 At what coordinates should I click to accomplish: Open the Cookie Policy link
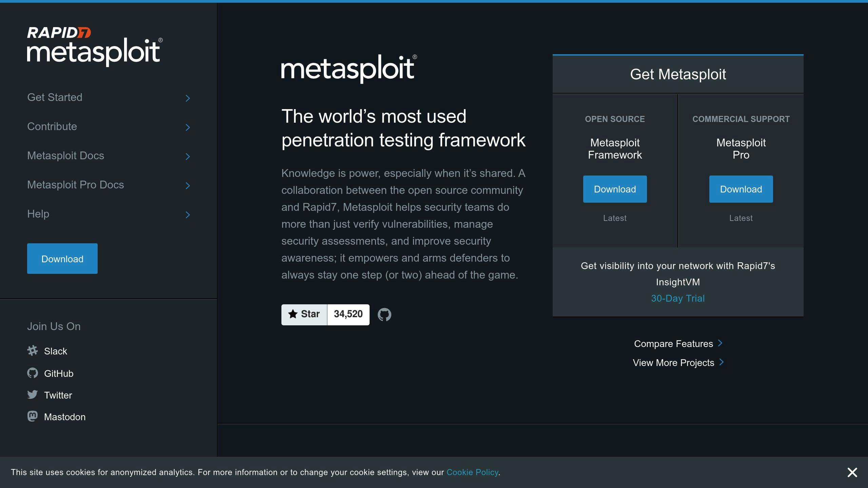(472, 472)
